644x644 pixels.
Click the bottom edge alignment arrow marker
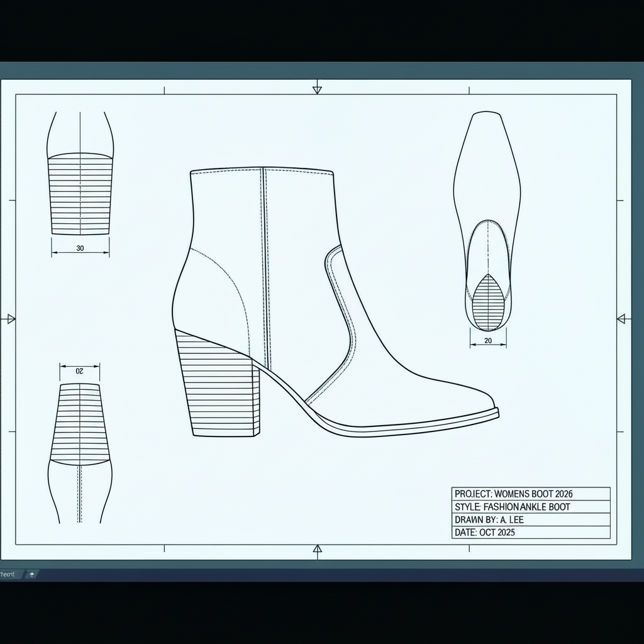[x=317, y=550]
